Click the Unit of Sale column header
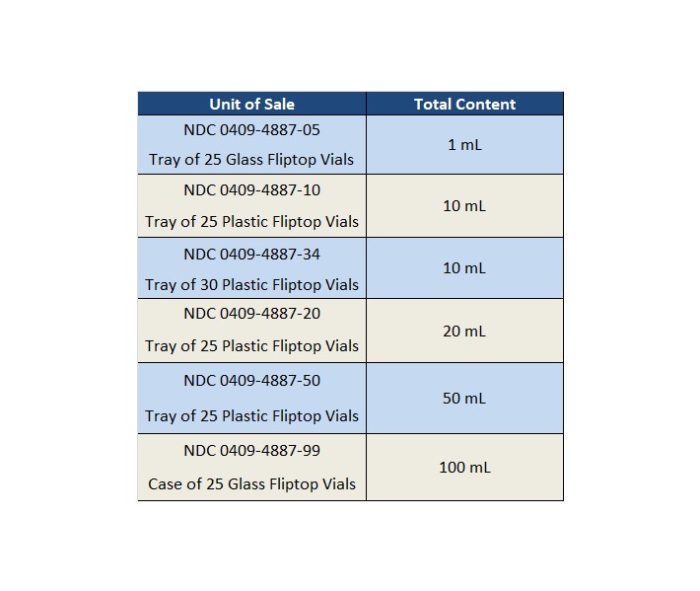This screenshot has height=591, width=700. (x=251, y=104)
